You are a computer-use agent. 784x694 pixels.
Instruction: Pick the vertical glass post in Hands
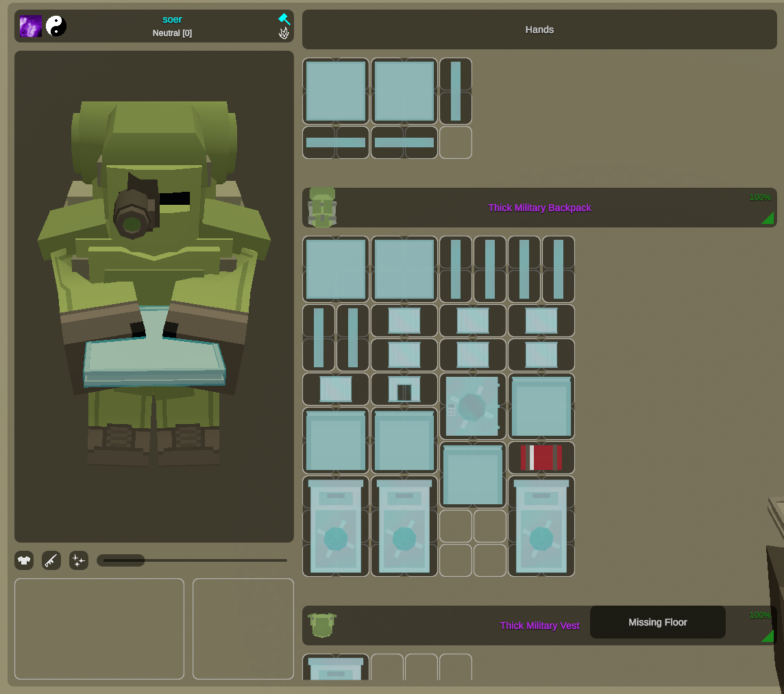456,91
